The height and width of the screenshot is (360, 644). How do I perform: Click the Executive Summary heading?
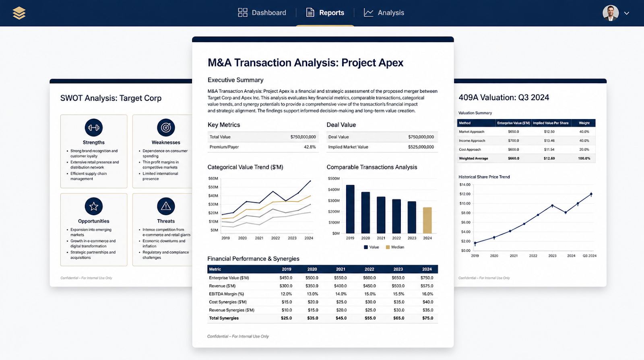[235, 80]
